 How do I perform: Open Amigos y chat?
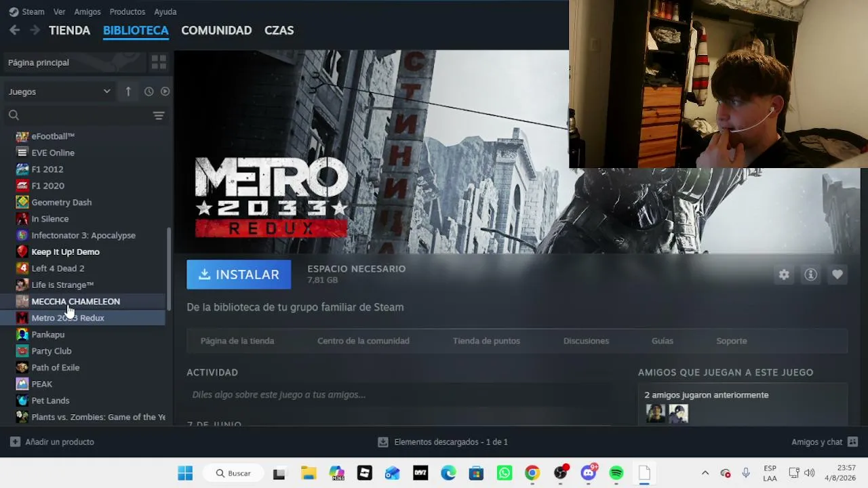[x=825, y=442]
